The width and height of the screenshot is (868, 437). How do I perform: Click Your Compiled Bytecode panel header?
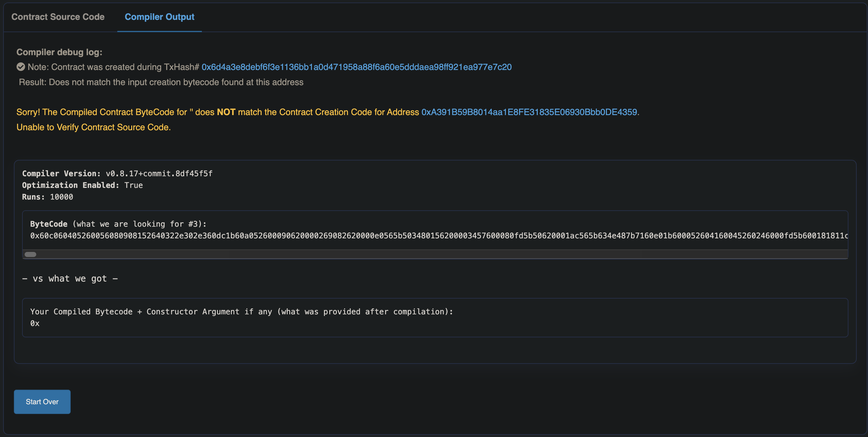pos(241,312)
